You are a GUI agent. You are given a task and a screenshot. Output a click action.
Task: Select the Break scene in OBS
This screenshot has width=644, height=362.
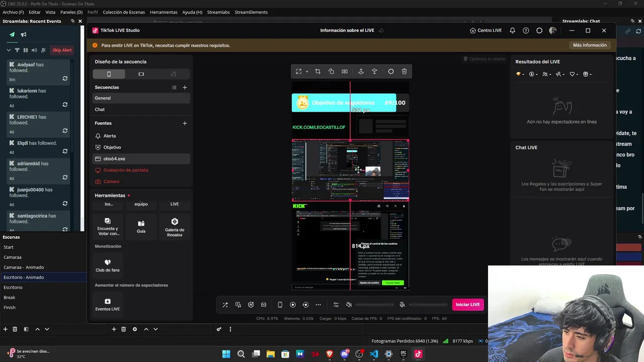click(43, 297)
